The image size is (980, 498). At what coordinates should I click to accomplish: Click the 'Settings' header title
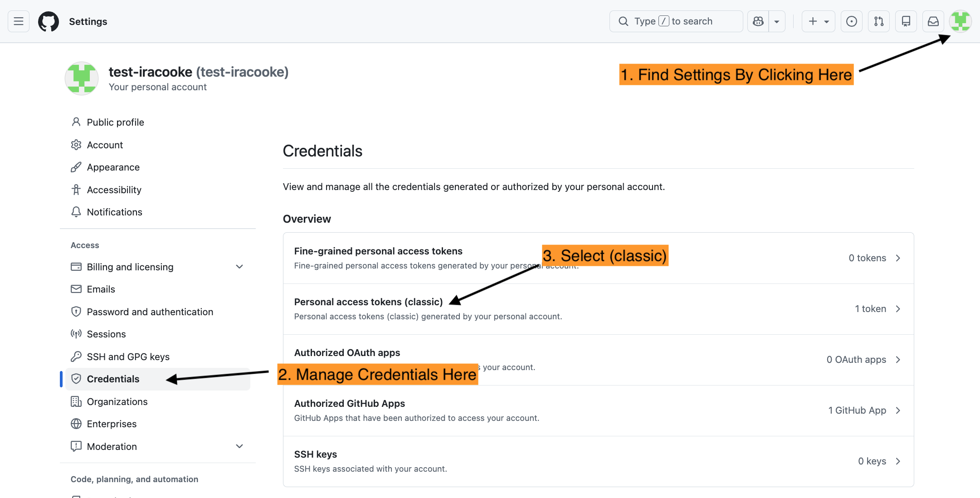pyautogui.click(x=88, y=21)
